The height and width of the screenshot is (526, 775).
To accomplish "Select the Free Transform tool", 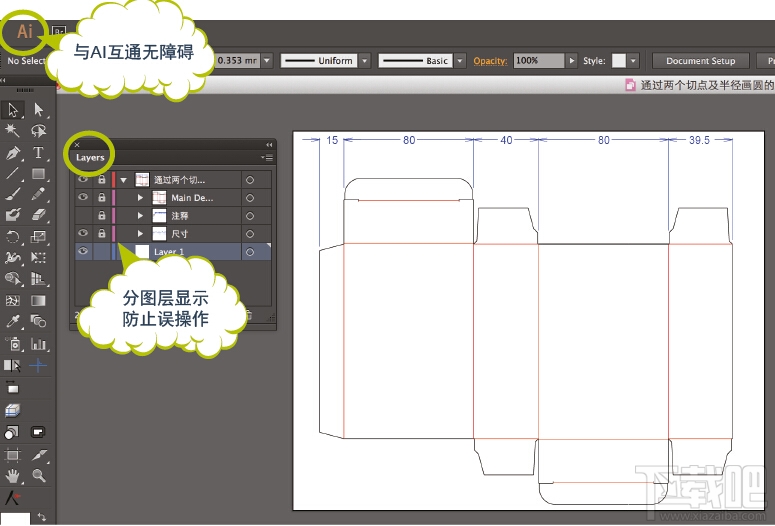I will 38,258.
